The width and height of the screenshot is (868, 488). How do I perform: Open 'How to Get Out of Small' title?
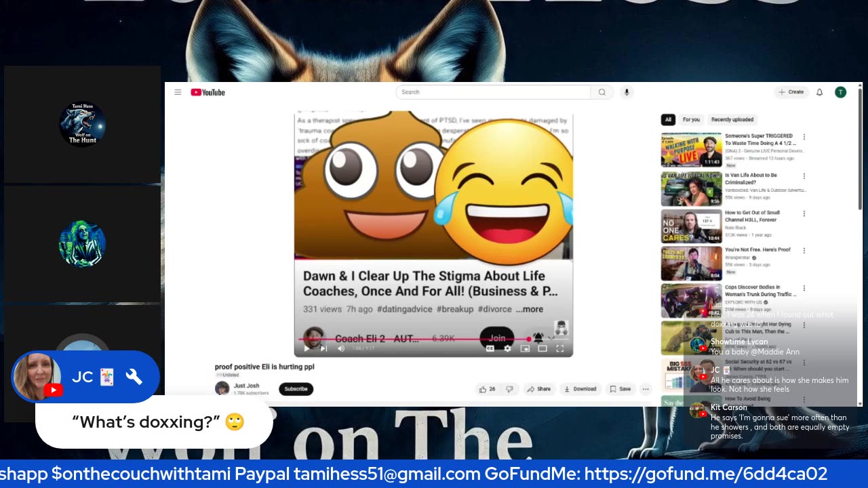752,216
